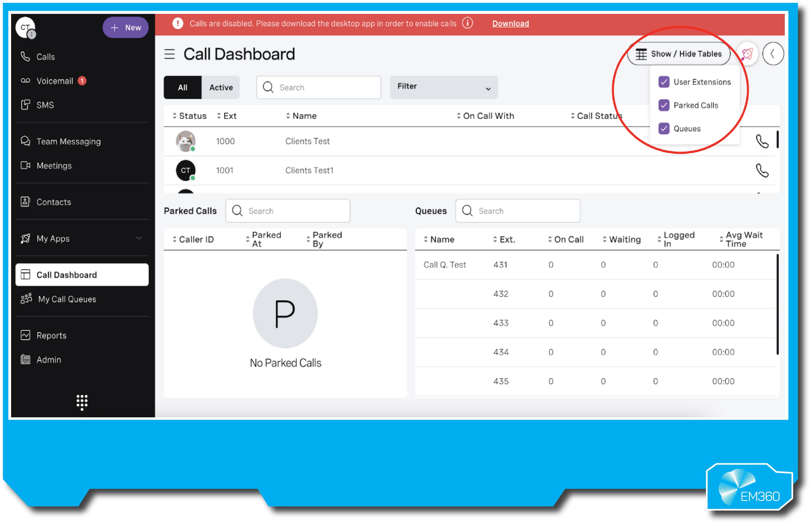Open the Contacts section

tap(25, 202)
